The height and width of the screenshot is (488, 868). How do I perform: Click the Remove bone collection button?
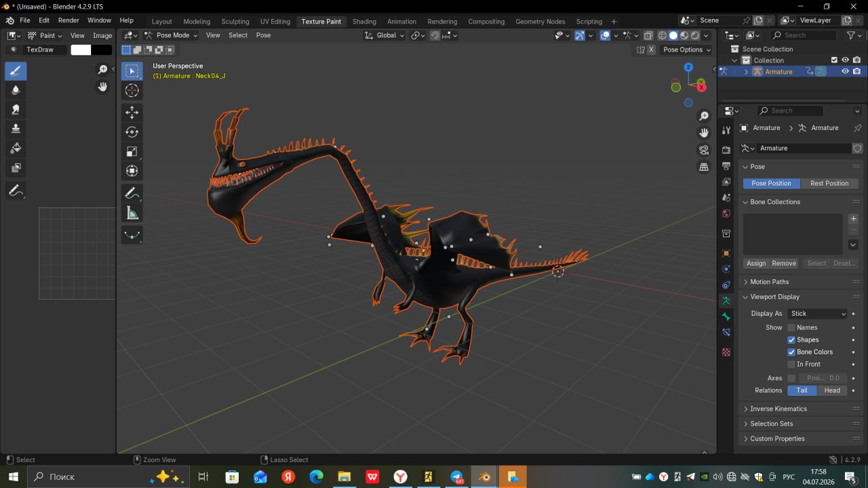pos(784,263)
